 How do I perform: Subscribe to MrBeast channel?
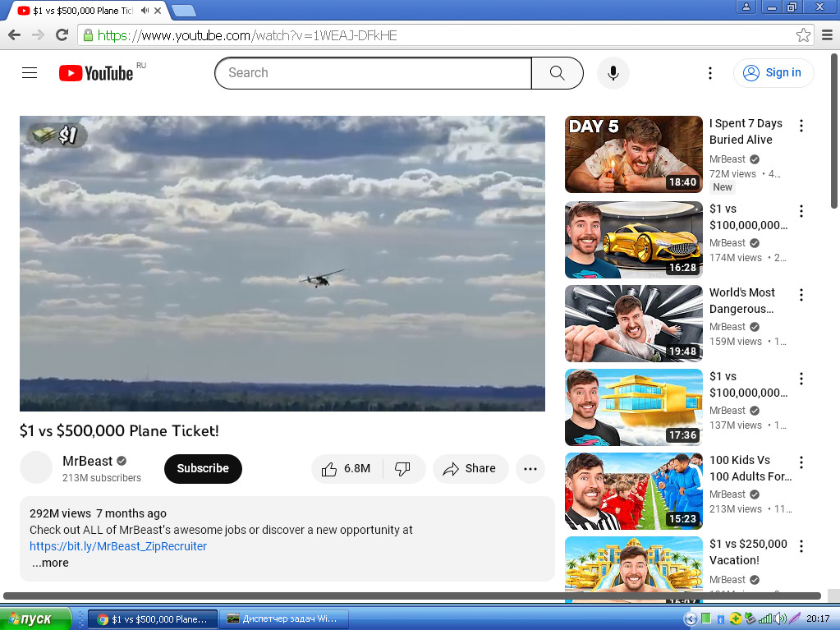pos(203,469)
